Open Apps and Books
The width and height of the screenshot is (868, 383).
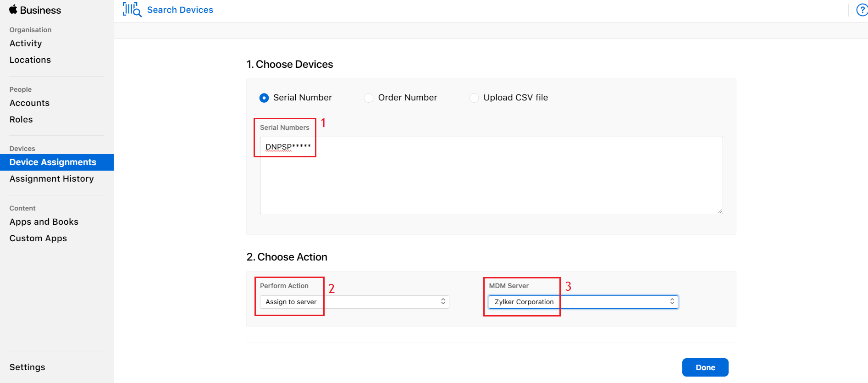(44, 222)
